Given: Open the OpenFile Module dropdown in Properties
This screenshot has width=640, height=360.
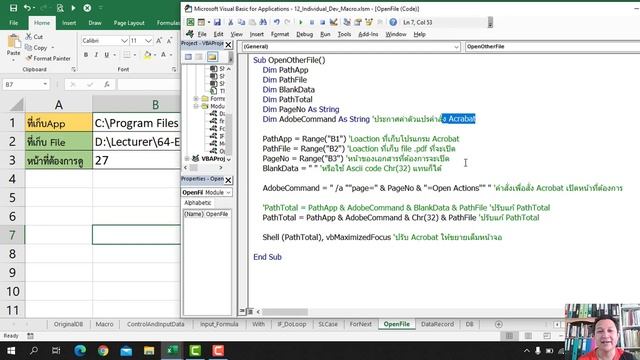Looking at the screenshot, I should pos(228,192).
